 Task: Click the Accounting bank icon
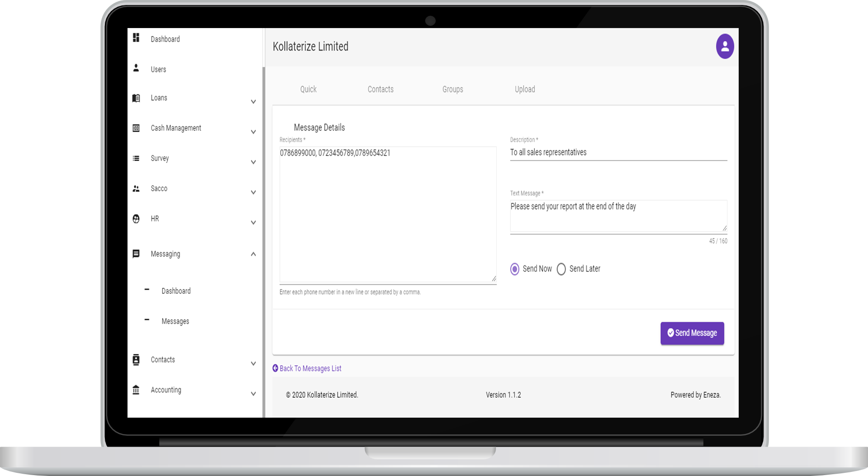136,390
